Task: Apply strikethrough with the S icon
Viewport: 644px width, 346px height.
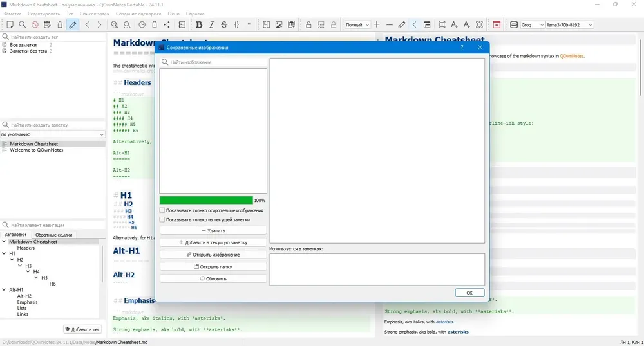Action: 224,24
